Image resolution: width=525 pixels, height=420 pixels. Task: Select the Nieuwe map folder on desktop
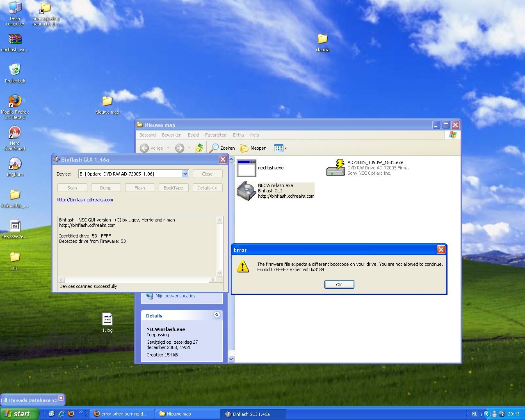[x=107, y=105]
